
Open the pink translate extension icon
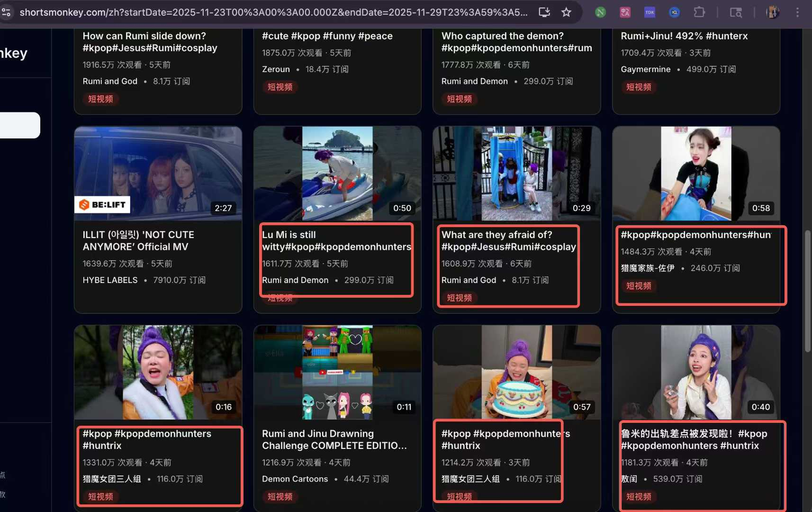click(x=625, y=12)
